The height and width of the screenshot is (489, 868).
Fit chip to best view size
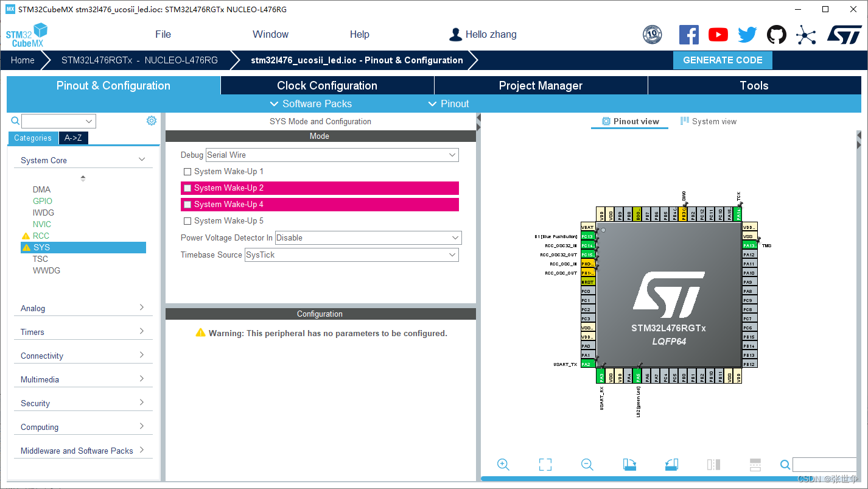[545, 465]
